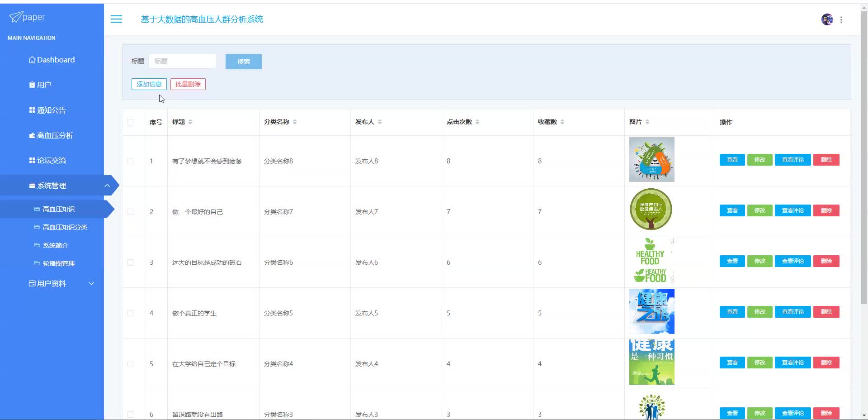Viewport: 868px width, 420px height.
Task: Sort table by 图片 column arrows
Action: [x=647, y=122]
